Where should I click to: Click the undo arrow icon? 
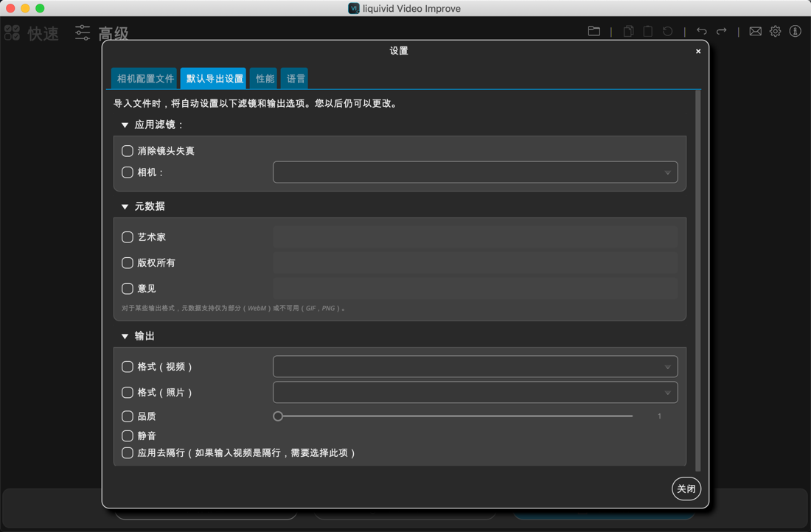tap(701, 31)
